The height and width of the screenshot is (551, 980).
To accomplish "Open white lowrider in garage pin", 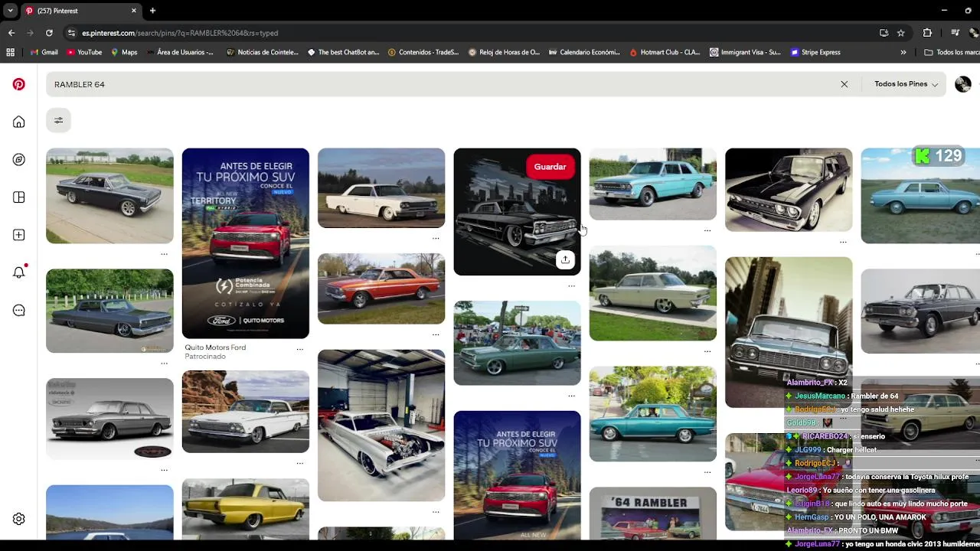I will (381, 425).
